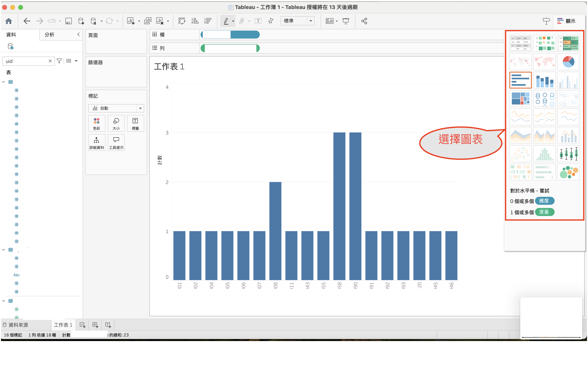Open the data guide signpost icon
Viewport: 588px width, 382px height.
(x=546, y=21)
